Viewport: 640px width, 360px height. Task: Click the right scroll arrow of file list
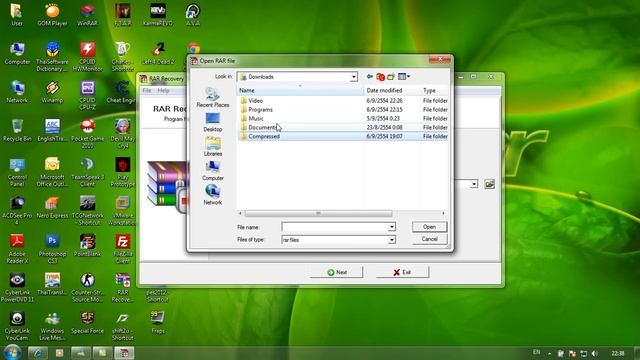click(444, 213)
